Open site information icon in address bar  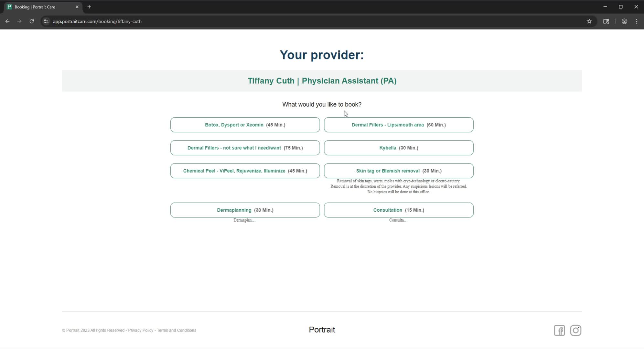click(x=46, y=21)
